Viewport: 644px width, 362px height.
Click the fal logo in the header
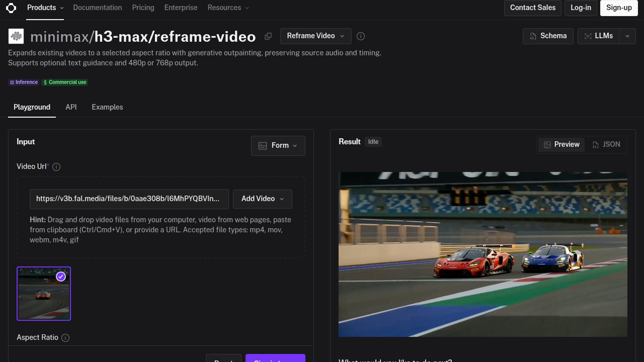click(x=11, y=8)
